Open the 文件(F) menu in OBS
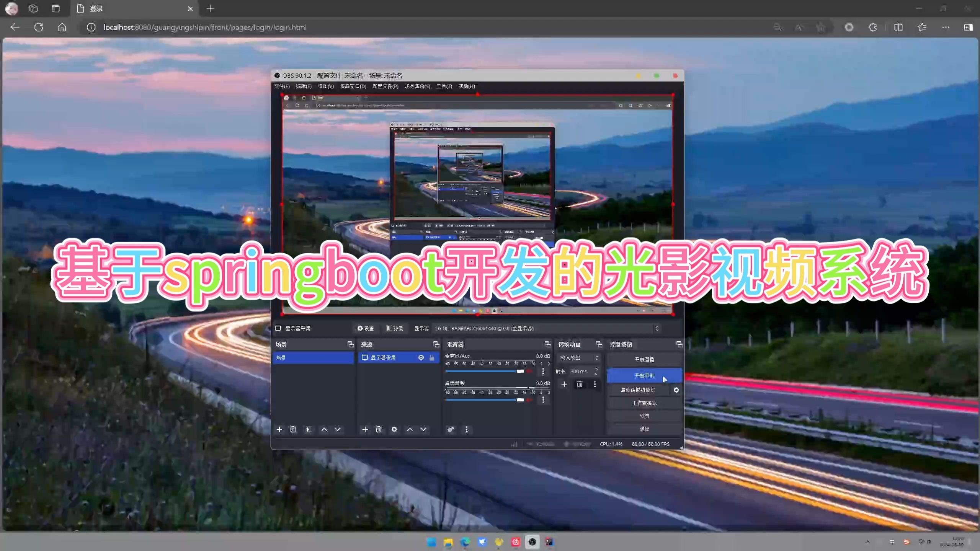The image size is (980, 551). [x=282, y=86]
